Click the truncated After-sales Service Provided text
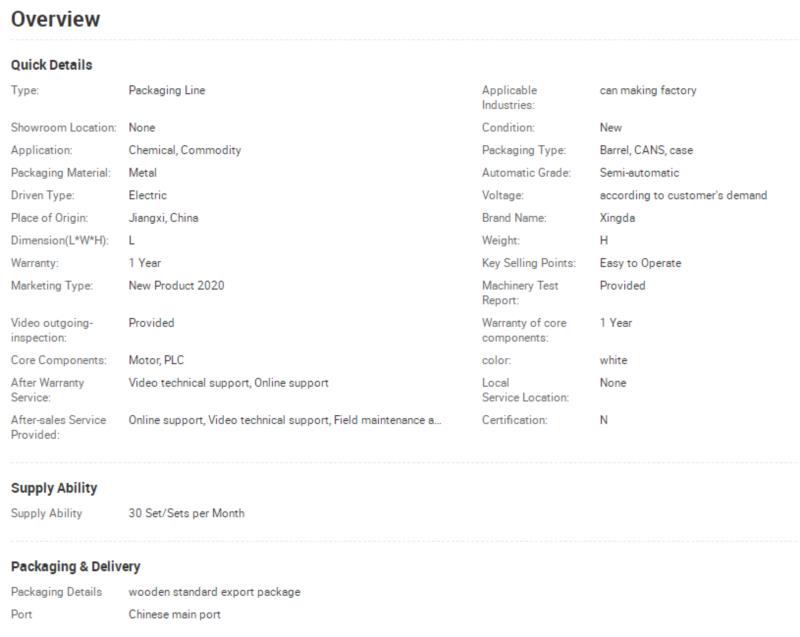 [x=285, y=420]
